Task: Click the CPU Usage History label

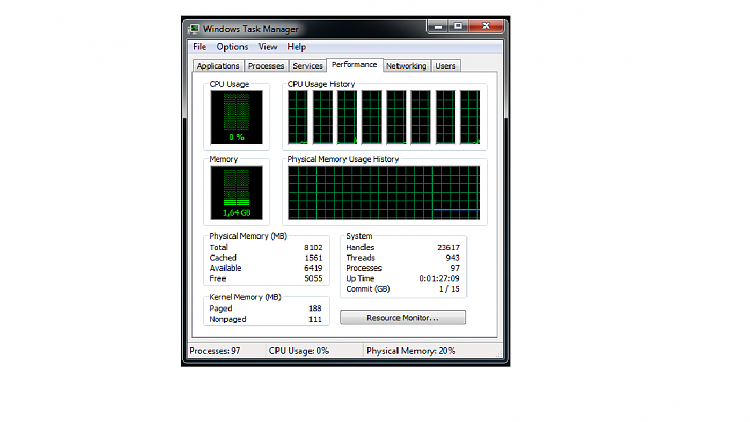Action: tap(321, 84)
